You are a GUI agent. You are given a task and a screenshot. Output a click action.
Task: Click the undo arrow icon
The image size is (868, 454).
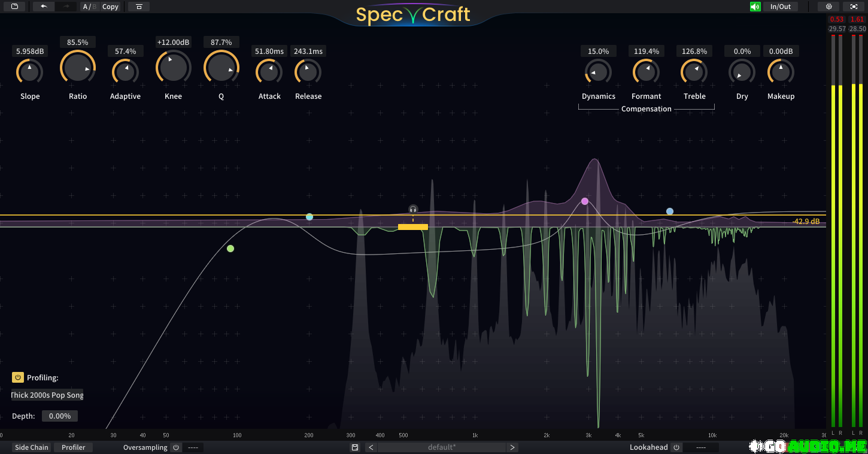click(x=44, y=7)
